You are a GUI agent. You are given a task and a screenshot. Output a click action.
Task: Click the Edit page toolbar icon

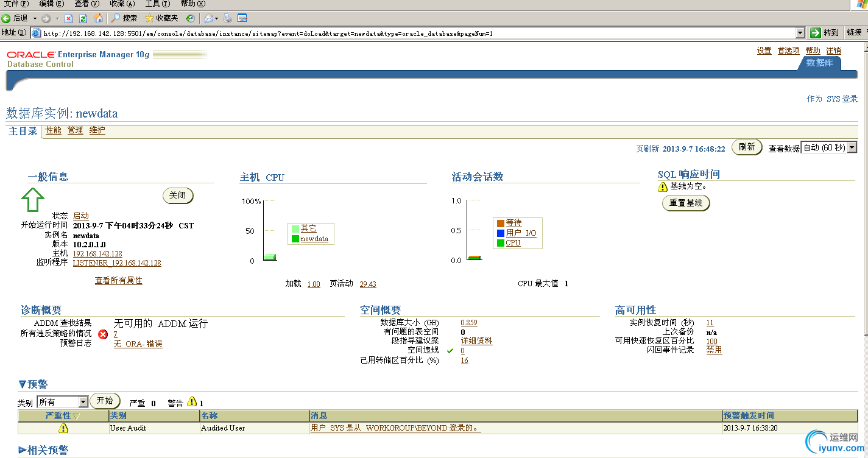(242, 18)
